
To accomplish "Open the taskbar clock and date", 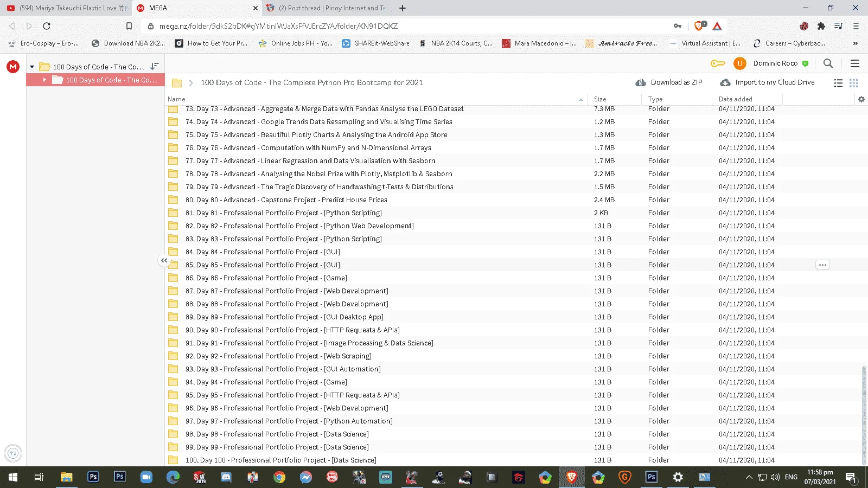I will (x=820, y=477).
